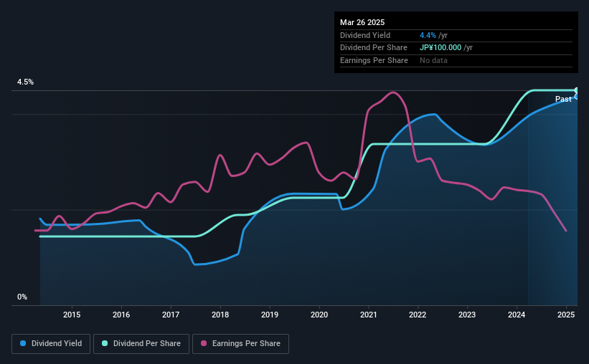
Task: Select the 2016 label on the x-axis
Action: [x=121, y=315]
